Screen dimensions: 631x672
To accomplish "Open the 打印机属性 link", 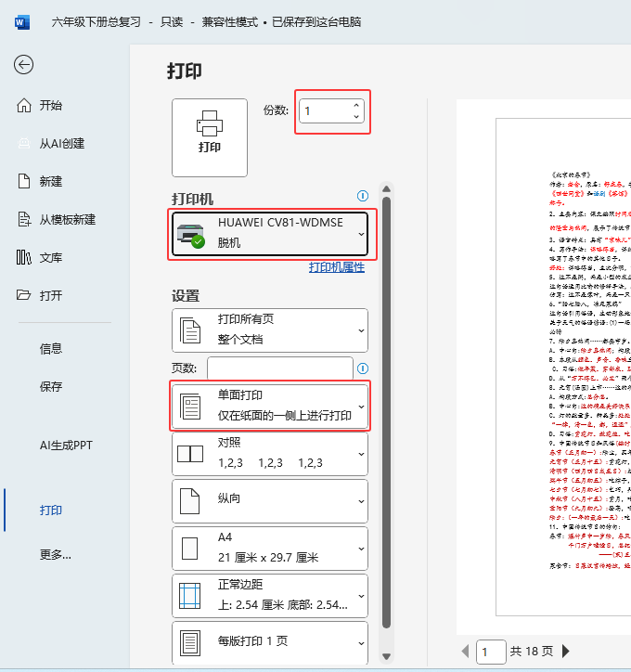I will pos(337,267).
